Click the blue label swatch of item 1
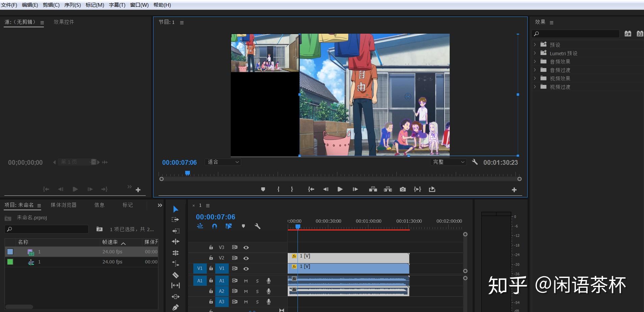The image size is (644, 312). tap(10, 252)
